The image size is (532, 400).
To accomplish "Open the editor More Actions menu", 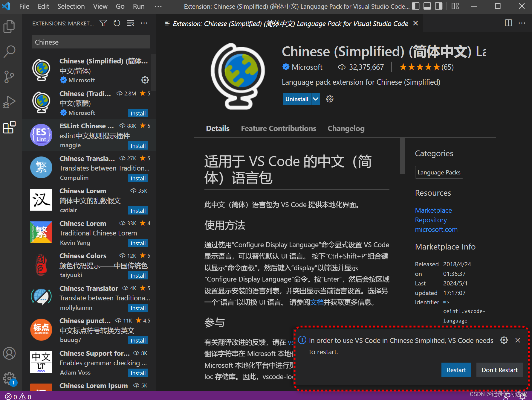I will pyautogui.click(x=522, y=23).
